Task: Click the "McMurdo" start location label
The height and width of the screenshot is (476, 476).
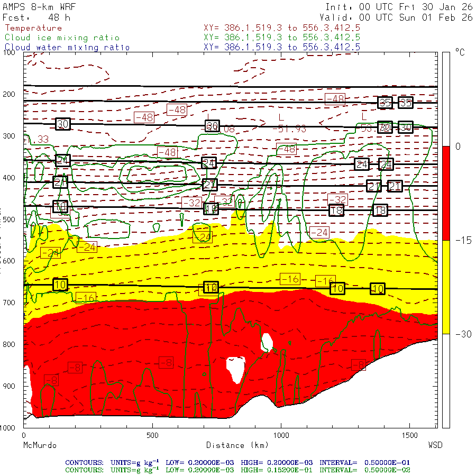Action: (40, 445)
